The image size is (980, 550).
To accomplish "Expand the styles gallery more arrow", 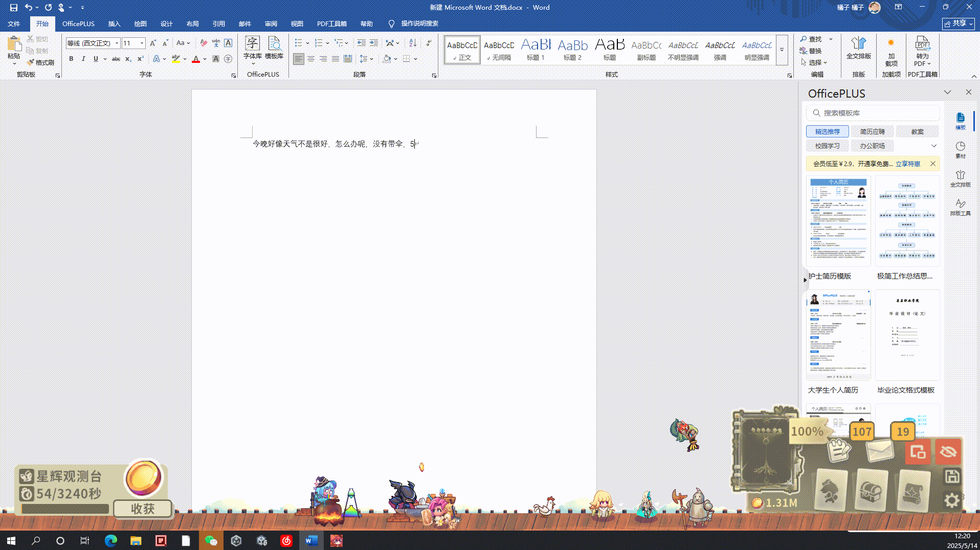I will pos(782,50).
